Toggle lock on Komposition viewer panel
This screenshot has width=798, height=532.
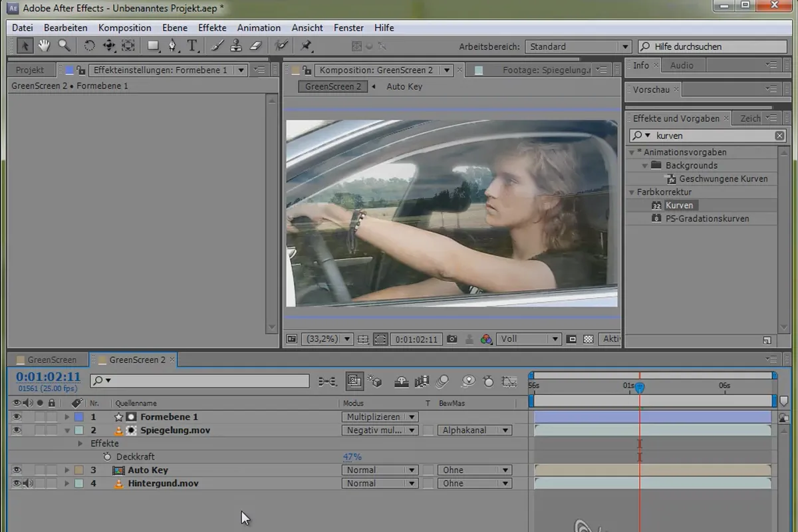(305, 70)
